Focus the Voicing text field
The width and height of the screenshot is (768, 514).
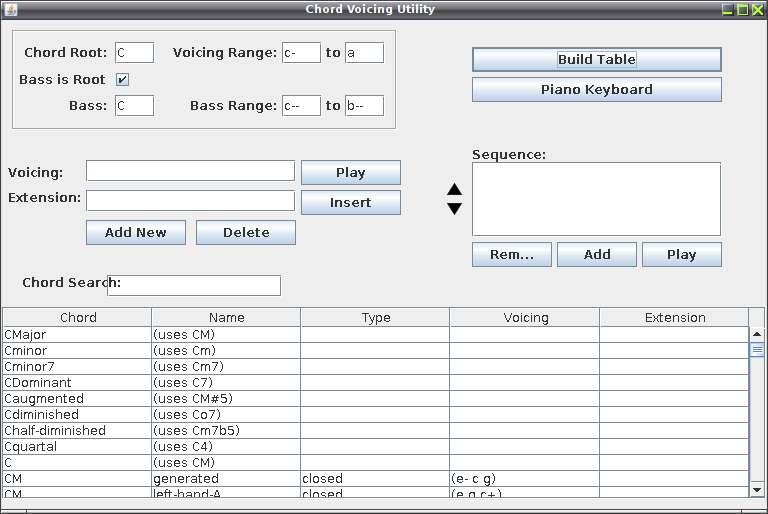click(191, 171)
